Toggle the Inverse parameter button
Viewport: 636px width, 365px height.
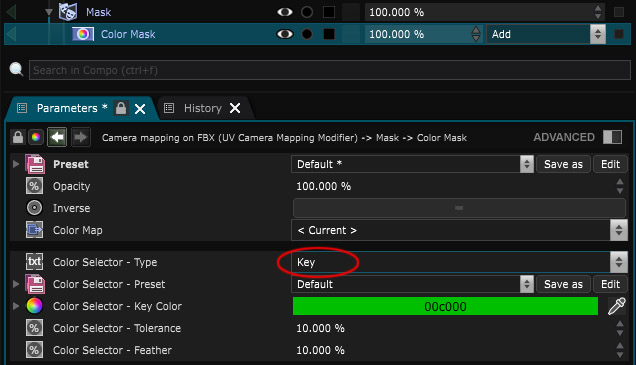[459, 208]
